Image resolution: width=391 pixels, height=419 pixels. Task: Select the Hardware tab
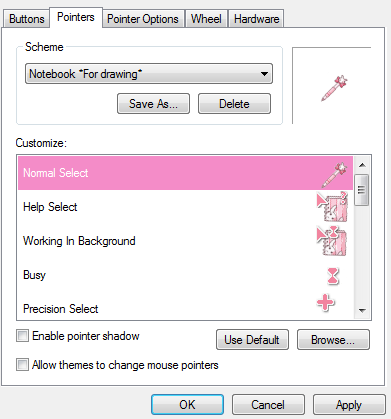[x=256, y=19]
